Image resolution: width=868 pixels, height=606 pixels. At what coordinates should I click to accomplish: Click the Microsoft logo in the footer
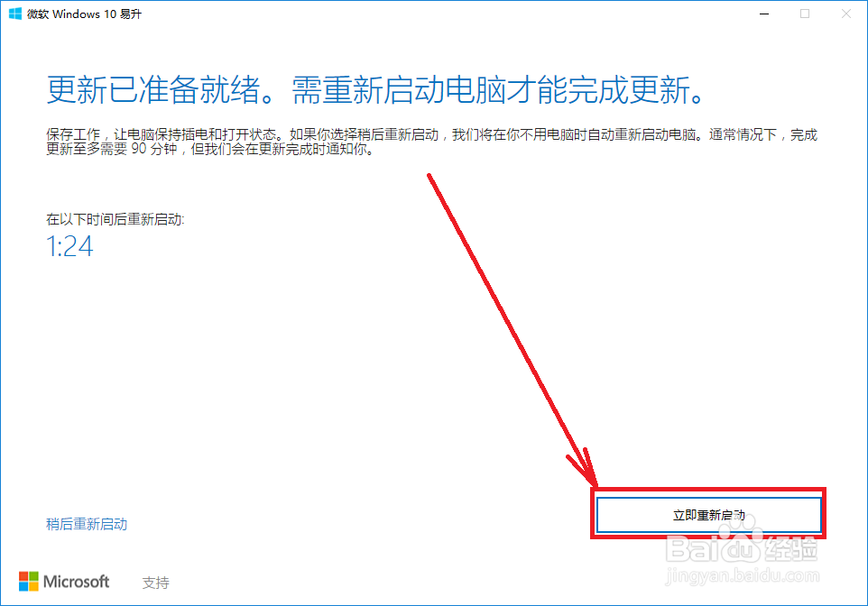click(x=64, y=582)
